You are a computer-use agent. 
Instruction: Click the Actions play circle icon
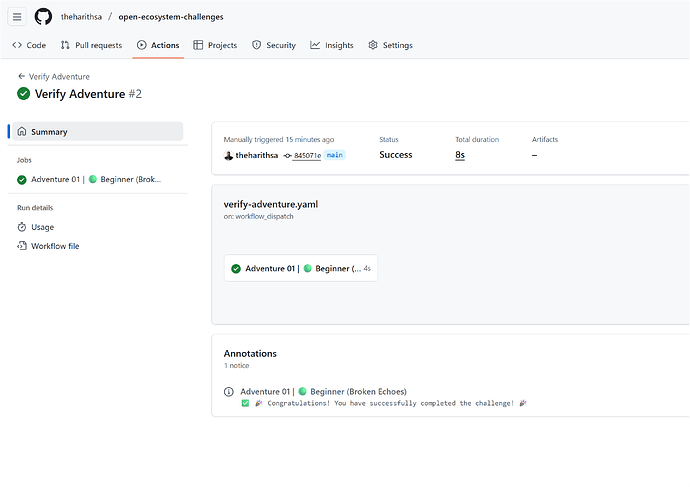tap(142, 45)
